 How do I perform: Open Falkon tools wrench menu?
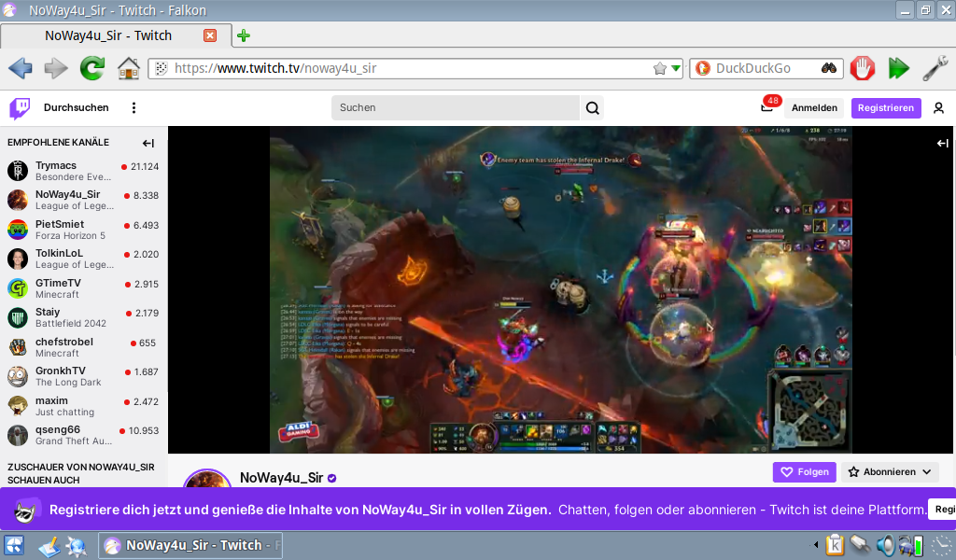tap(935, 68)
